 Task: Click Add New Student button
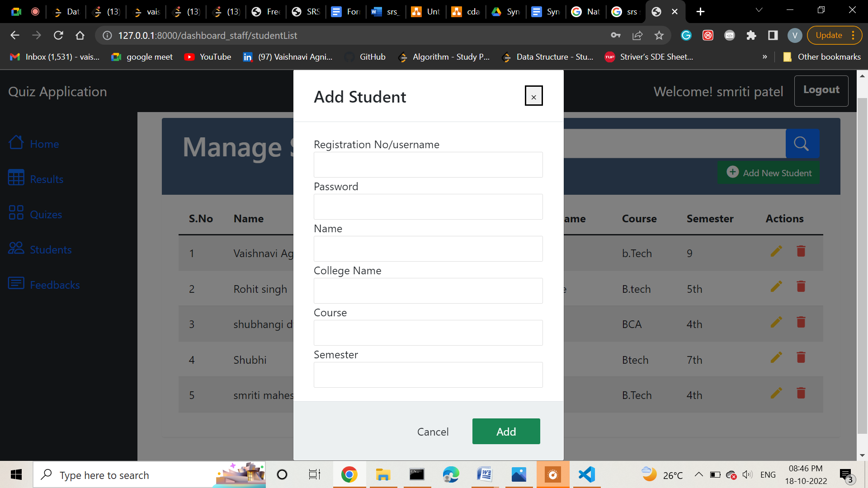[x=769, y=173]
